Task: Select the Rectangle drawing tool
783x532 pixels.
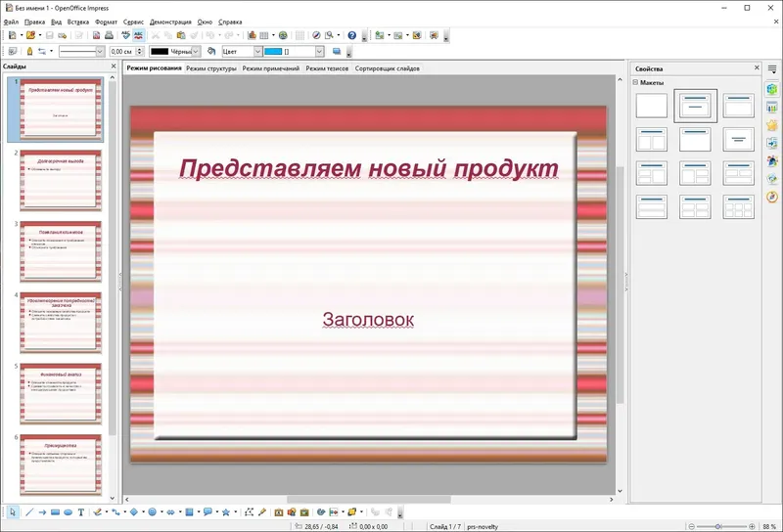Action: click(56, 512)
